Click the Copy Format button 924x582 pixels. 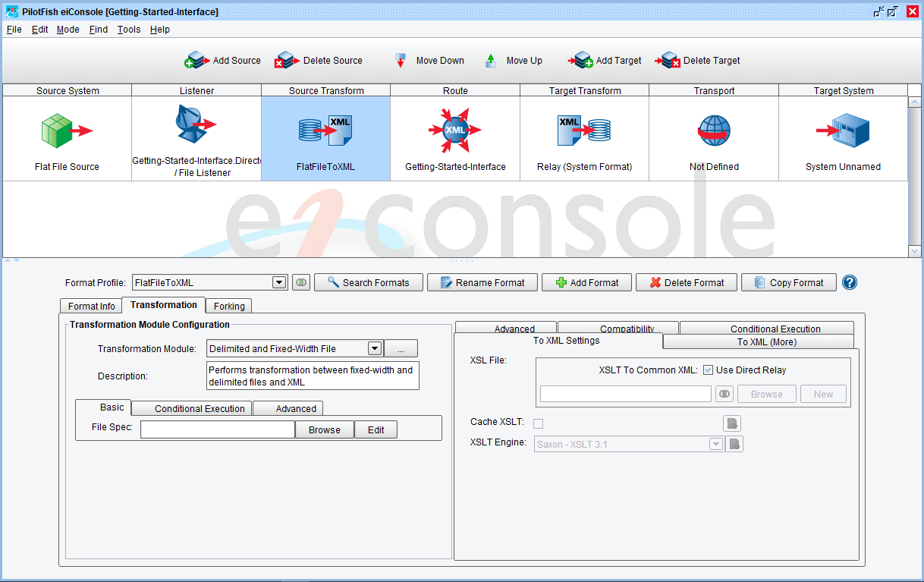click(x=788, y=282)
